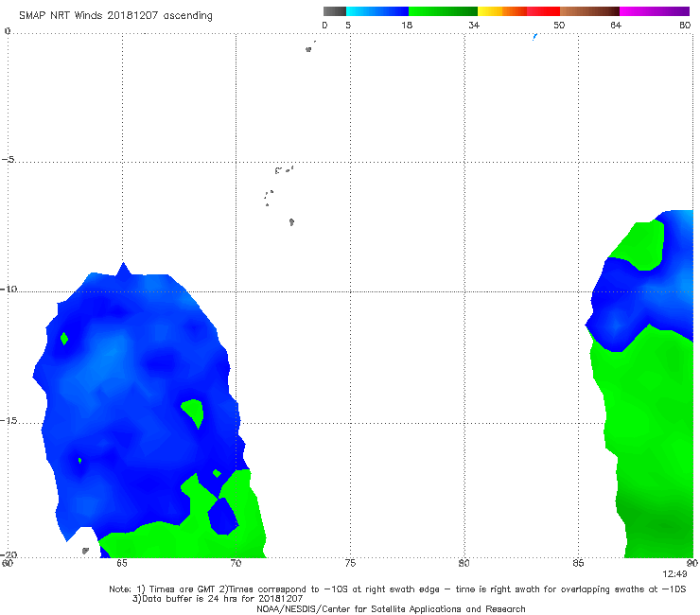Screen dimensions: 700x615
Task: Click the 'Data buffer is 24 hrs' note line
Action: 218,599
